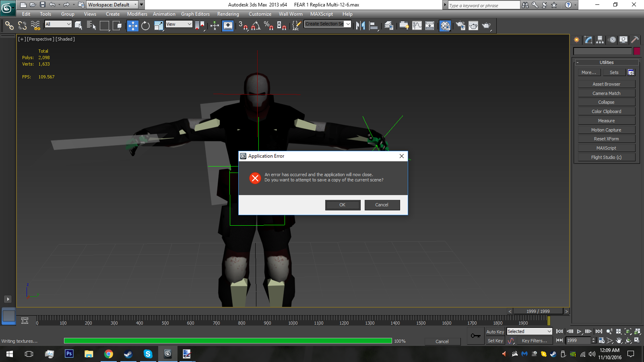Enable Auto Key animation mode
The width and height of the screenshot is (644, 362).
[495, 331]
